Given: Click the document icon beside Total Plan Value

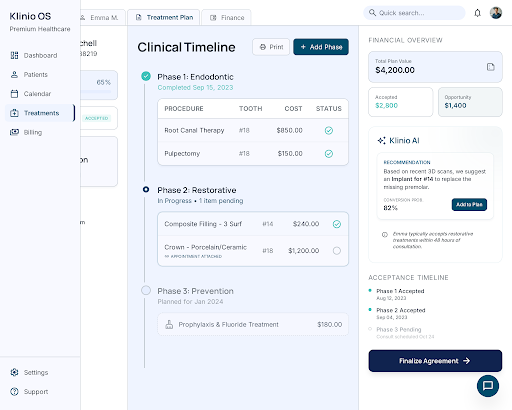Looking at the screenshot, I should [491, 67].
